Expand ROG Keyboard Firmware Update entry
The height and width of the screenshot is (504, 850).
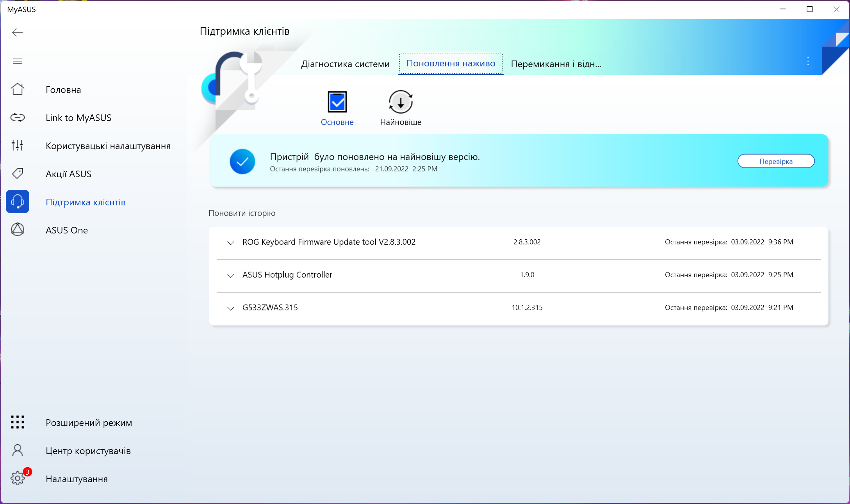(x=231, y=243)
